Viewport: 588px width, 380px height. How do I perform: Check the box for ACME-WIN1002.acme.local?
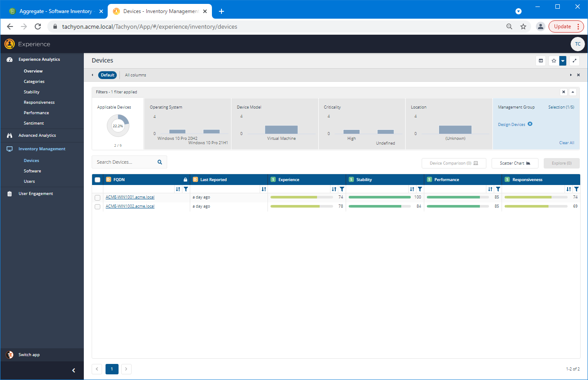tap(98, 207)
